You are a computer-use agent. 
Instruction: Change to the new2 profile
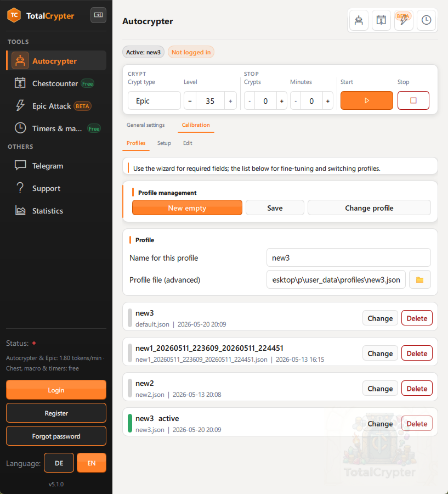coord(380,389)
